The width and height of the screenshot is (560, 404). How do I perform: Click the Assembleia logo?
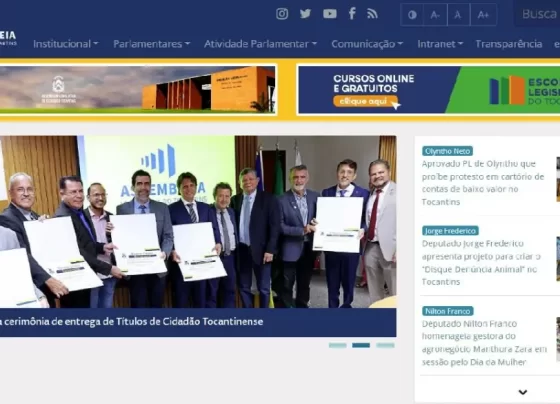click(8, 38)
